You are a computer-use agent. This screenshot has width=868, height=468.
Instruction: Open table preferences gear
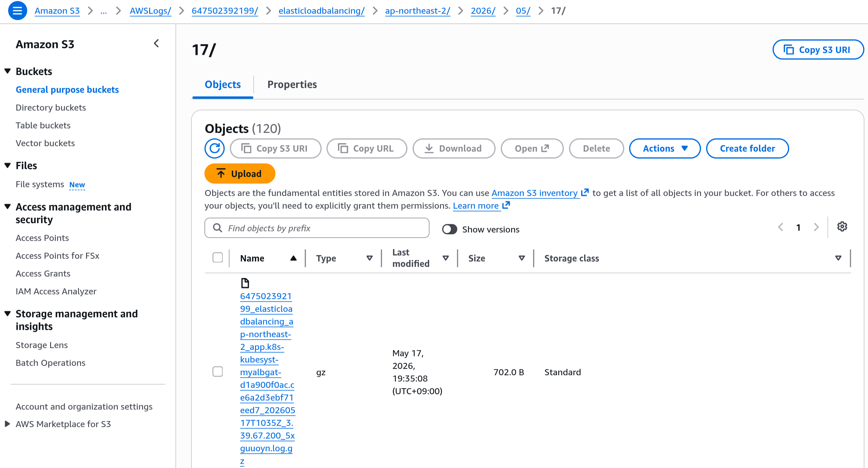point(842,227)
